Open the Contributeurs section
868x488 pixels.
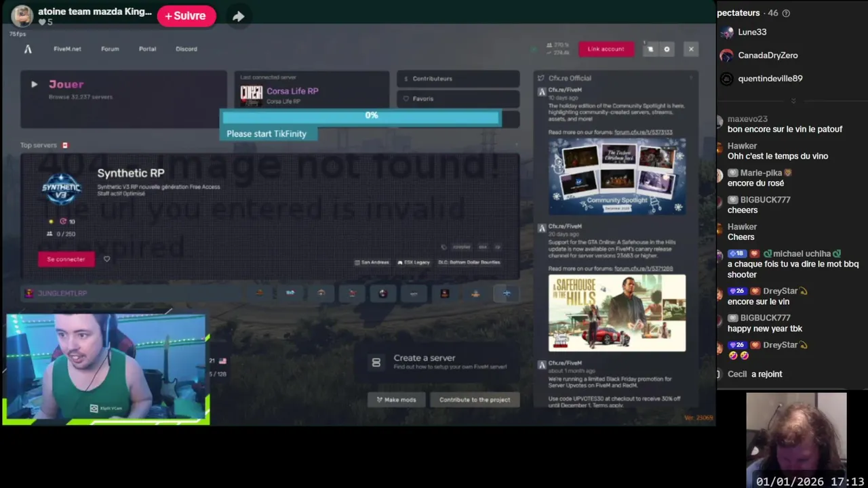pos(458,79)
